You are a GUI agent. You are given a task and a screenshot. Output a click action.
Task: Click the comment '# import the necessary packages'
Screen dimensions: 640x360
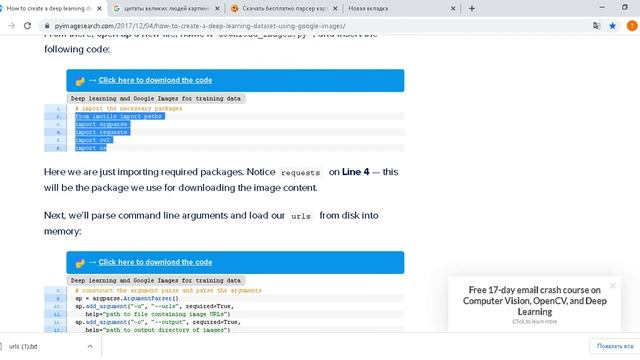pyautogui.click(x=129, y=109)
